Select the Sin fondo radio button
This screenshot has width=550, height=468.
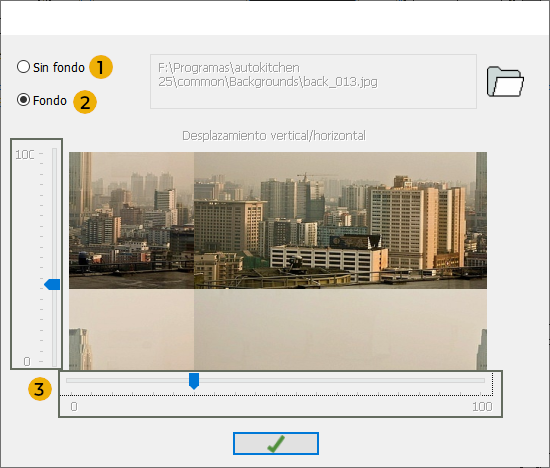[23, 67]
